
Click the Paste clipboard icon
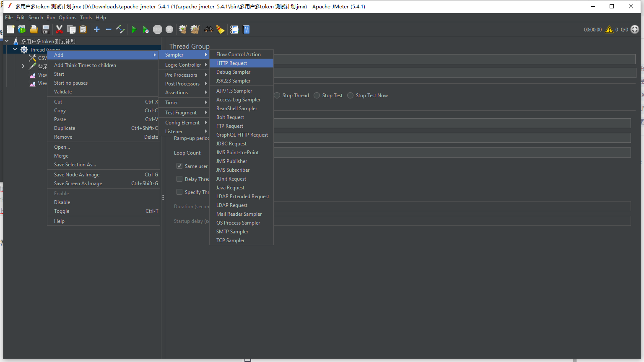83,29
